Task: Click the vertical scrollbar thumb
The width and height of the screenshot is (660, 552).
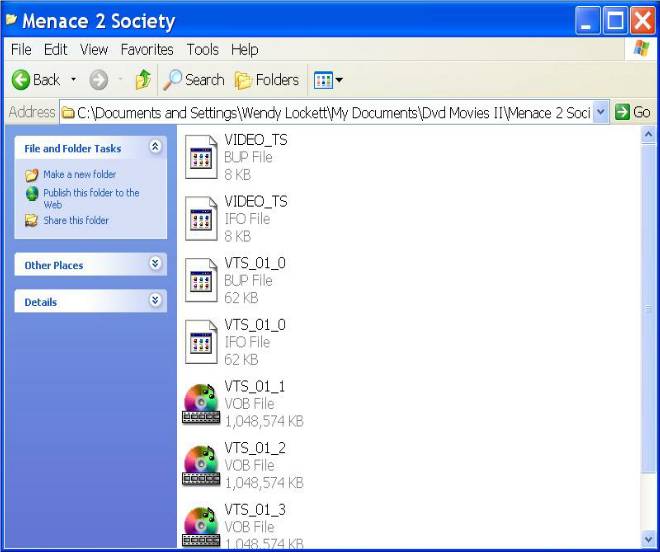Action: pos(648,309)
